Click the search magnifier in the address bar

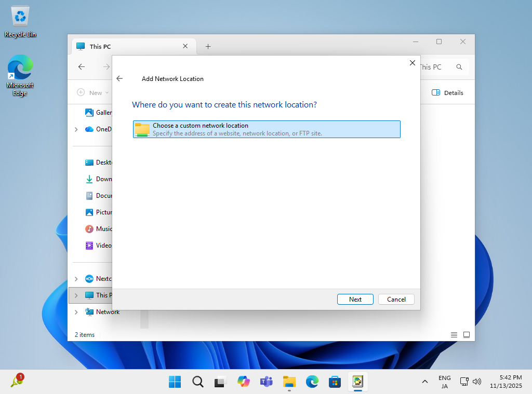tap(459, 67)
